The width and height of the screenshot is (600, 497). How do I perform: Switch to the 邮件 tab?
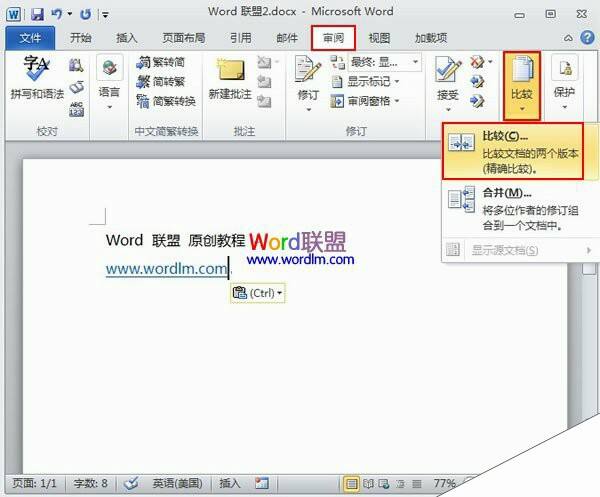(287, 38)
